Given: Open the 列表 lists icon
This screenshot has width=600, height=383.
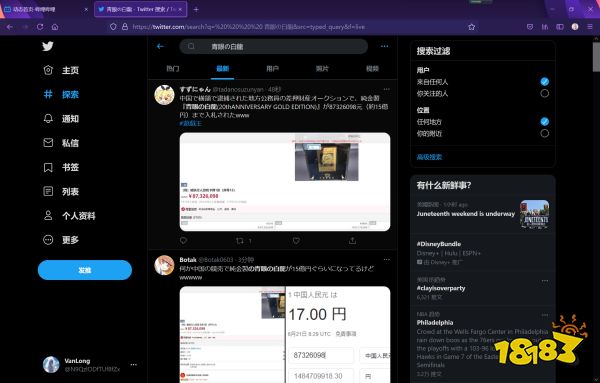Looking at the screenshot, I should click(x=48, y=191).
